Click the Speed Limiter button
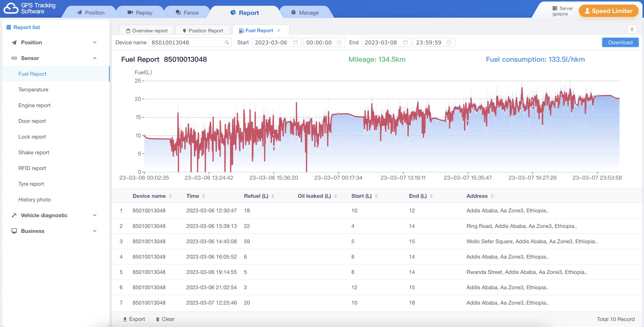644x327 pixels. coord(608,11)
